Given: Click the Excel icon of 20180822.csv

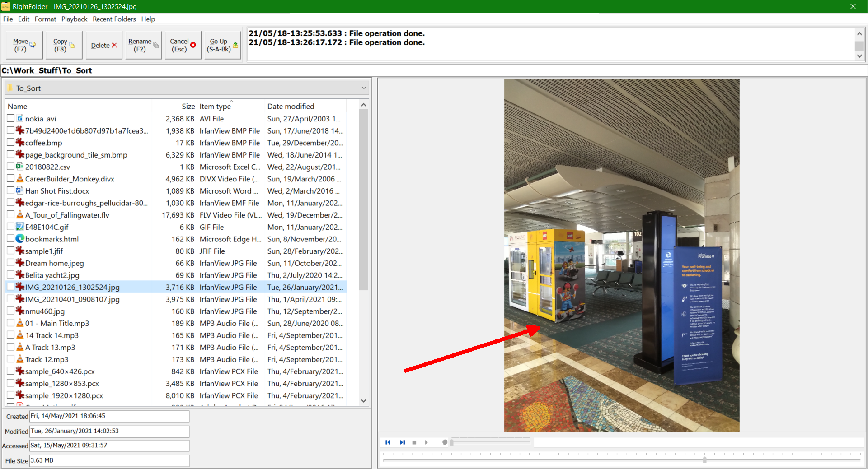Looking at the screenshot, I should click(20, 166).
